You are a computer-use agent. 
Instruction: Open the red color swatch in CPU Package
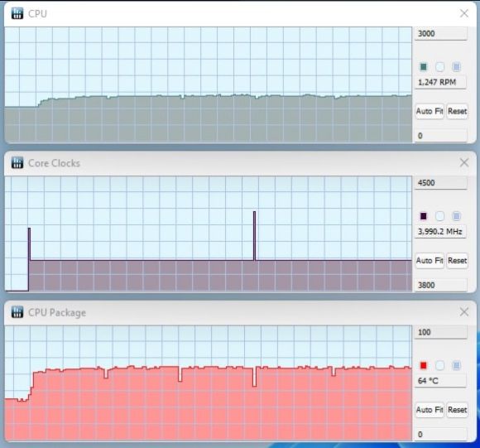pos(424,365)
